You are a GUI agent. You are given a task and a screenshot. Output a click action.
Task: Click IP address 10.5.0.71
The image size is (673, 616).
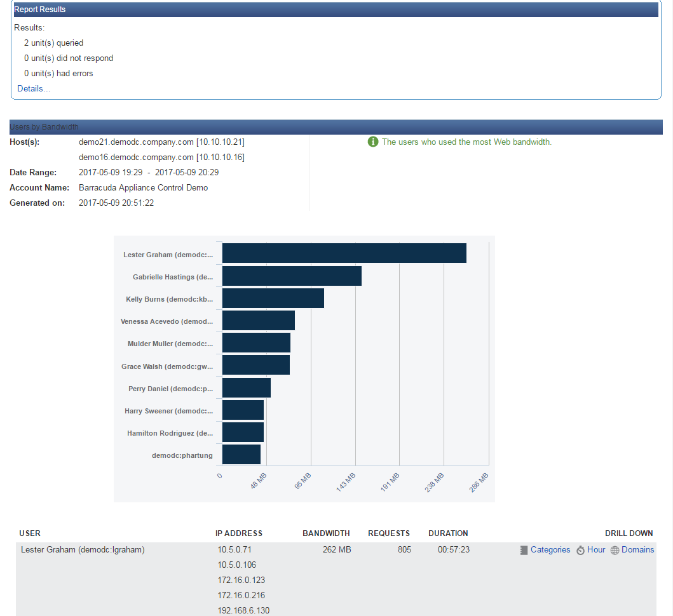click(x=235, y=549)
